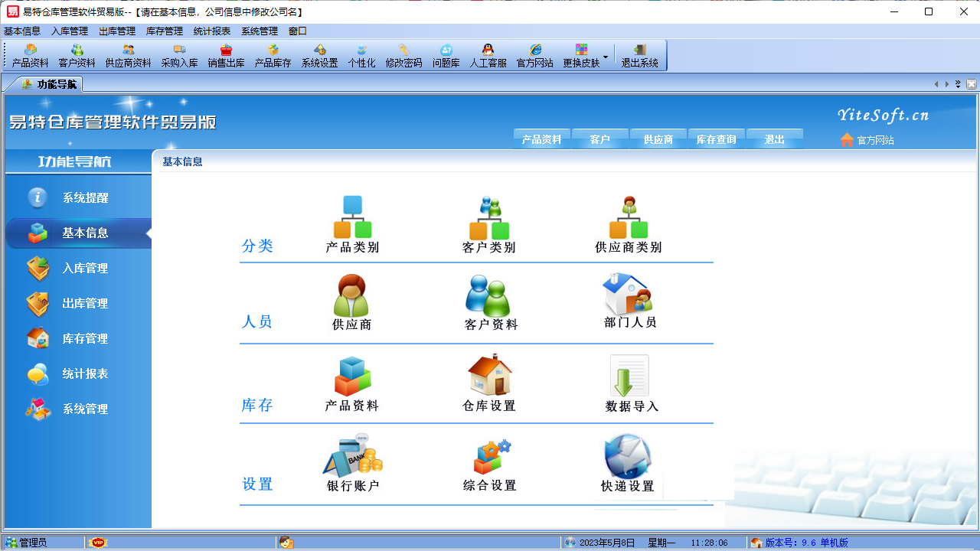This screenshot has width=980, height=551.
Task: Select the 销售出库 (sales outbound) toolbar icon
Action: tap(224, 54)
